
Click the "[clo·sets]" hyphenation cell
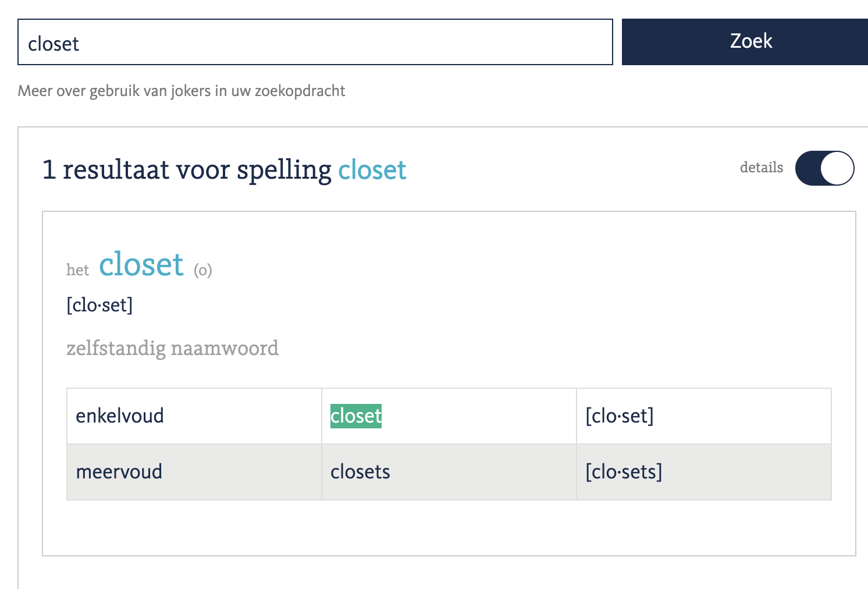[624, 471]
